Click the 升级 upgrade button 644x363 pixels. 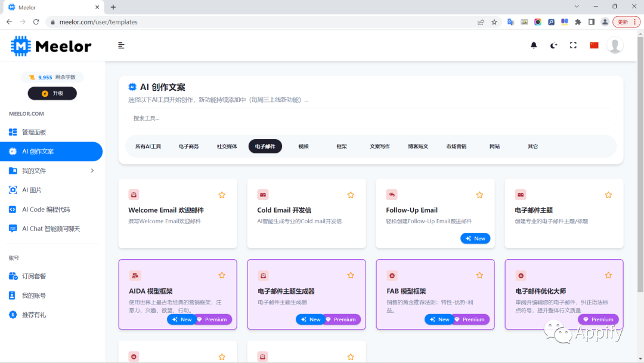pyautogui.click(x=52, y=93)
